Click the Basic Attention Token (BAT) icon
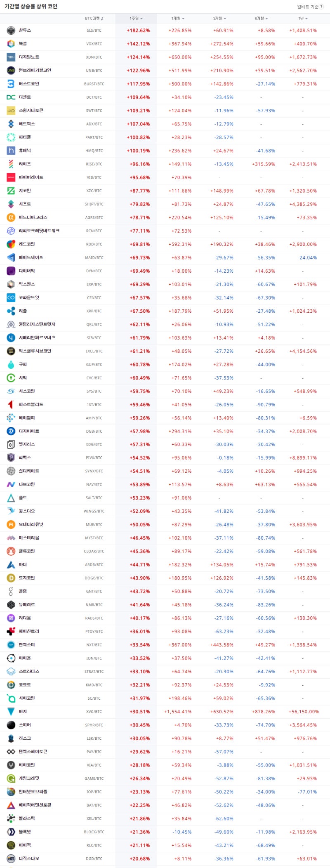 click(x=11, y=805)
